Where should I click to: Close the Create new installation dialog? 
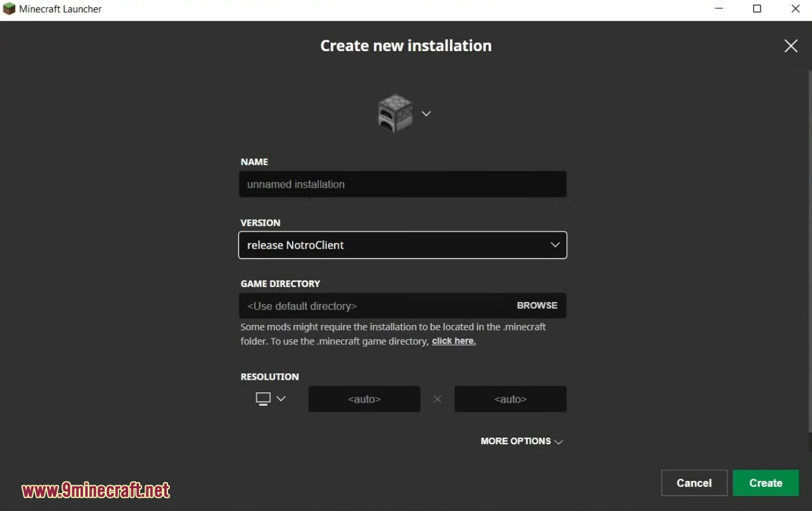tap(791, 46)
